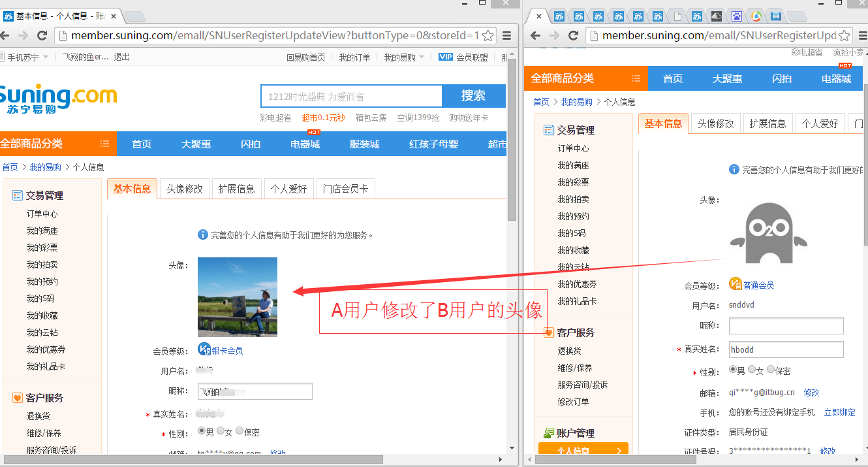Switch to the blue M icon tab in the right window
Viewport: 868px width, 467px height.
tap(776, 16)
